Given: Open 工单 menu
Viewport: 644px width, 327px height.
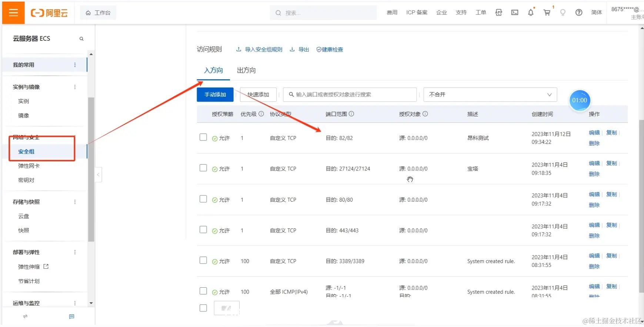Looking at the screenshot, I should [481, 13].
